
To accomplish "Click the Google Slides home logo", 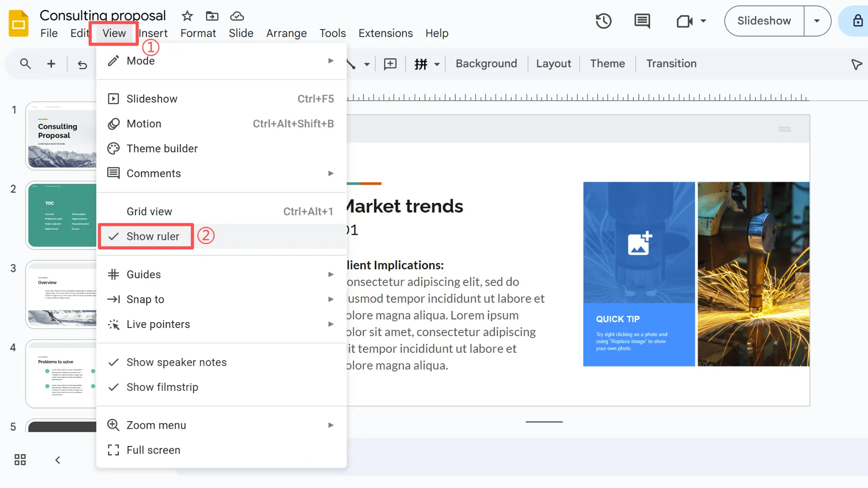I will (x=19, y=23).
